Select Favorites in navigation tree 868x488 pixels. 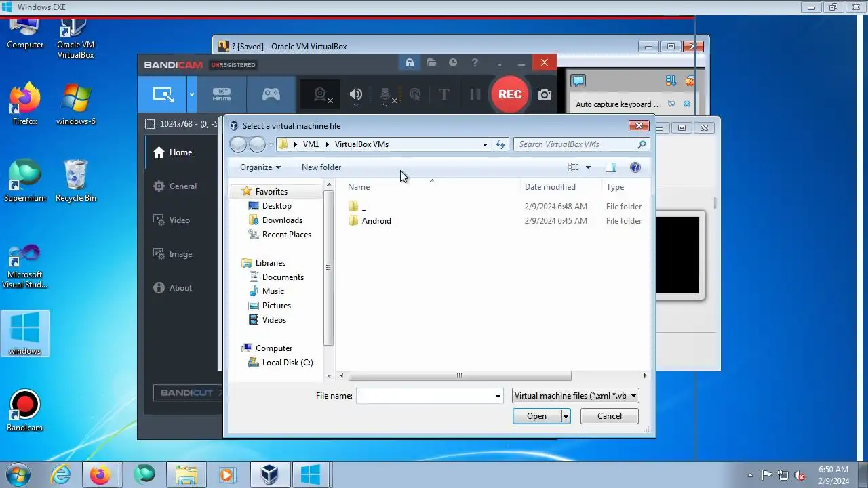[271, 192]
